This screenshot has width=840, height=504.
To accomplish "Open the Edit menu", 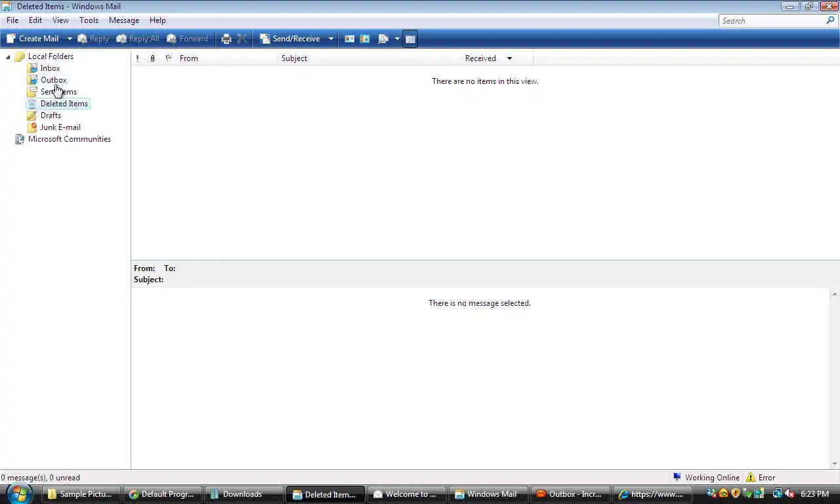I will pos(35,20).
